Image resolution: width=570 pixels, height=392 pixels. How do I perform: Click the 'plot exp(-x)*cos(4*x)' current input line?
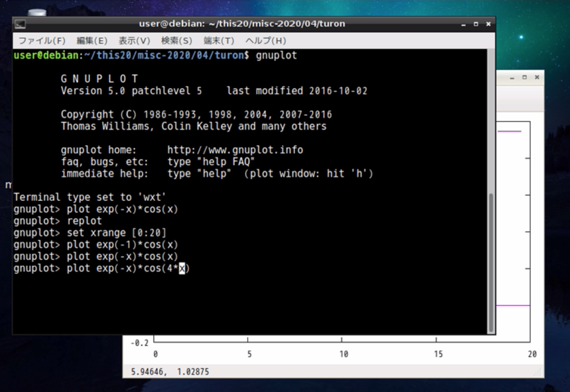[x=101, y=268]
